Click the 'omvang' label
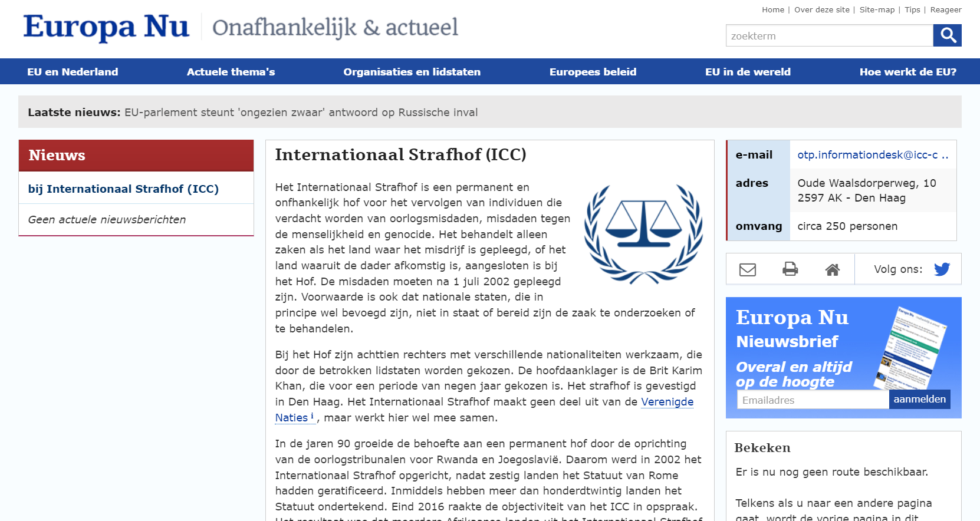The width and height of the screenshot is (980, 521). point(758,226)
